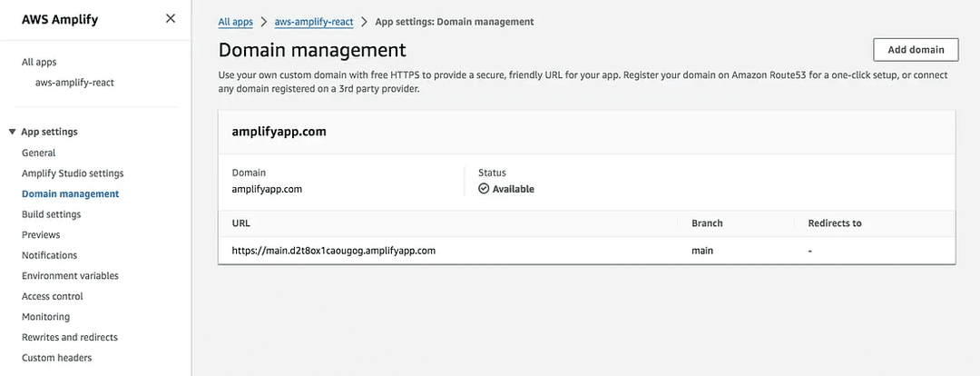Click the Domain management page title
980x376 pixels.
(312, 50)
